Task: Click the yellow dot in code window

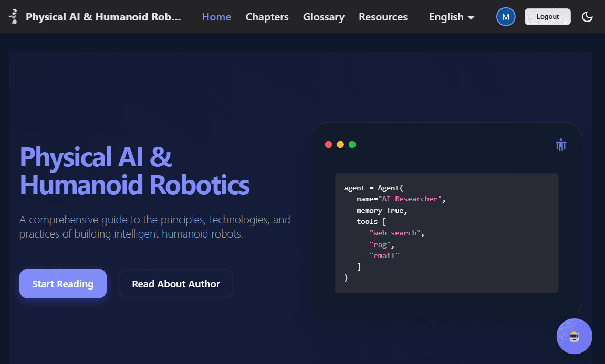Action: [x=340, y=144]
